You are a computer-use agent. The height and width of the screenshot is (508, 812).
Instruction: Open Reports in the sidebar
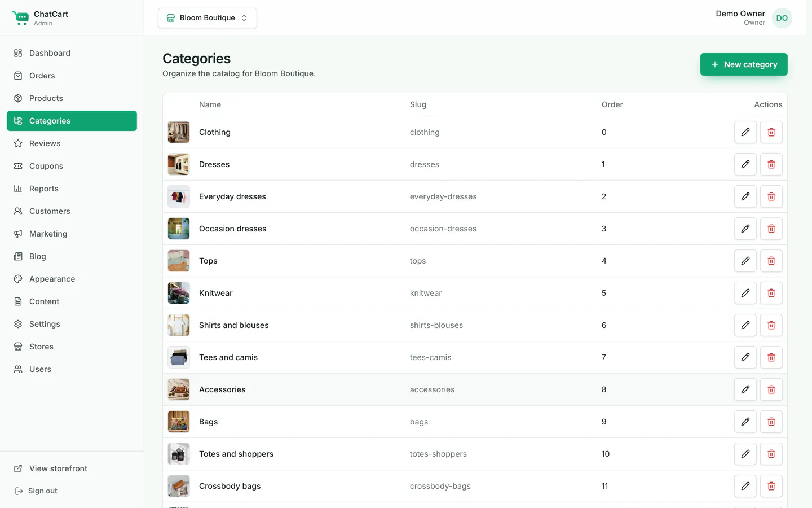tap(72, 189)
